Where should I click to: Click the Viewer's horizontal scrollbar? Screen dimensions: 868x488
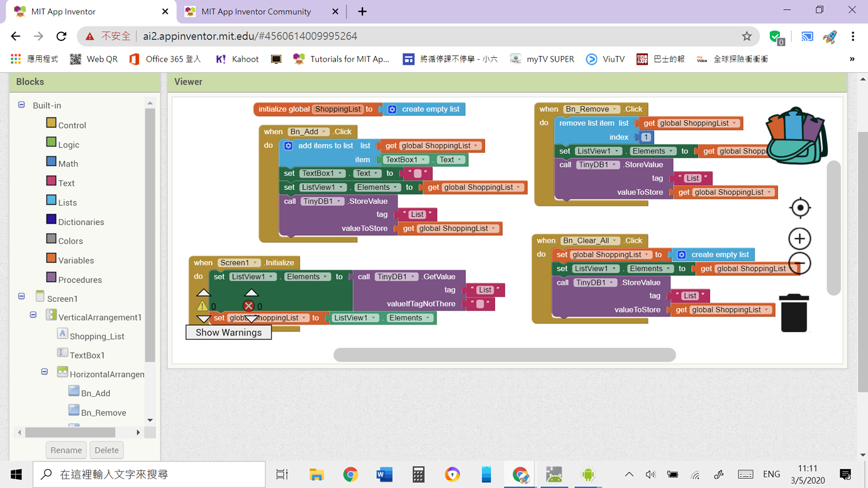503,355
